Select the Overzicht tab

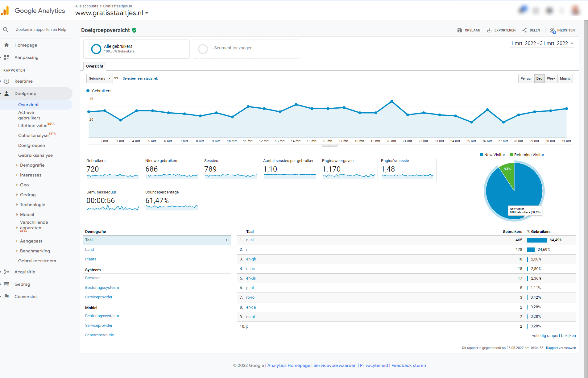pos(95,66)
